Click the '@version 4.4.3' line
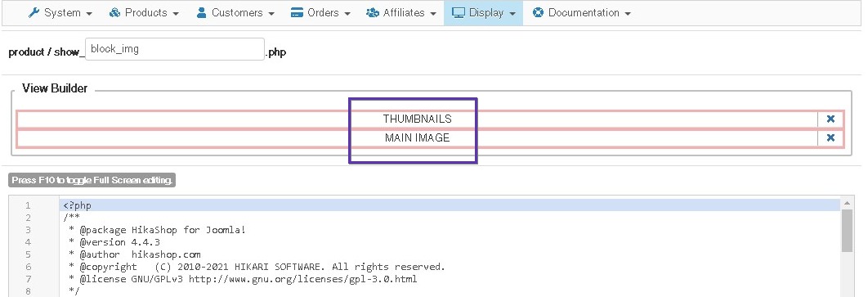 114,242
